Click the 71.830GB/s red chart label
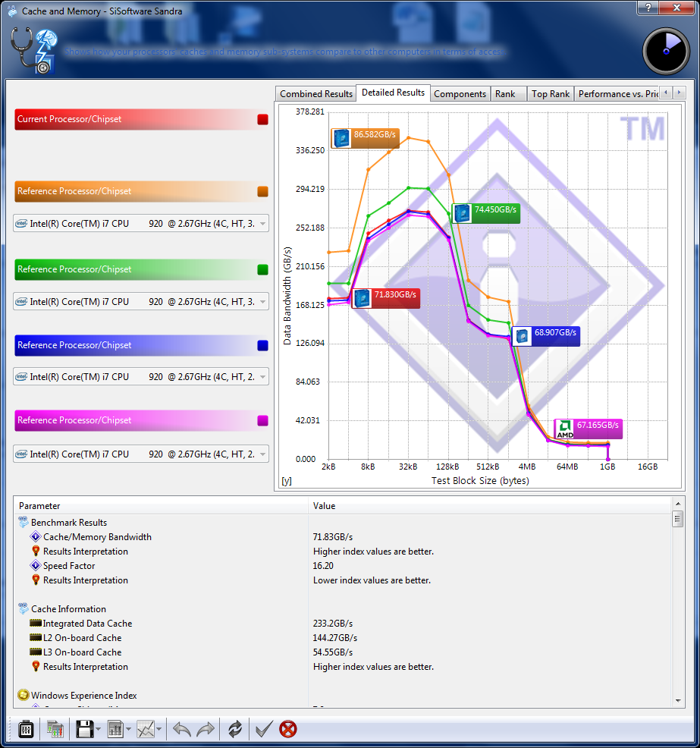Viewport: 700px width, 748px height. 386,298
